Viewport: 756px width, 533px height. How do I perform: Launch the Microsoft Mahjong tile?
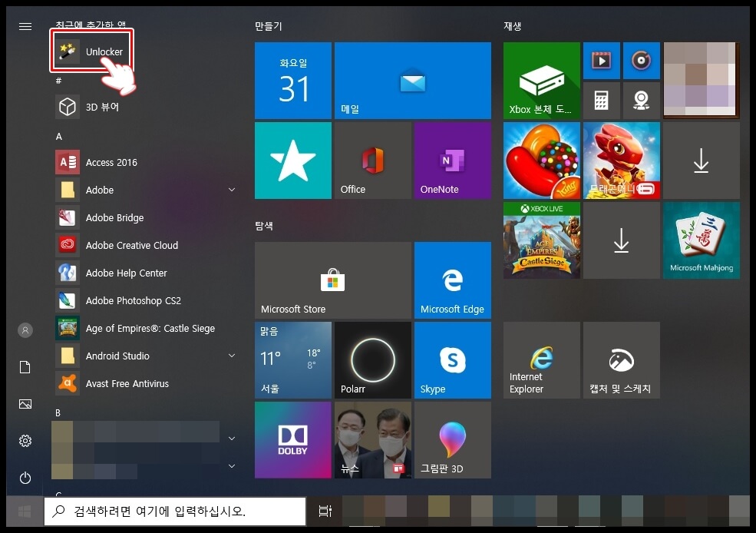click(x=701, y=240)
